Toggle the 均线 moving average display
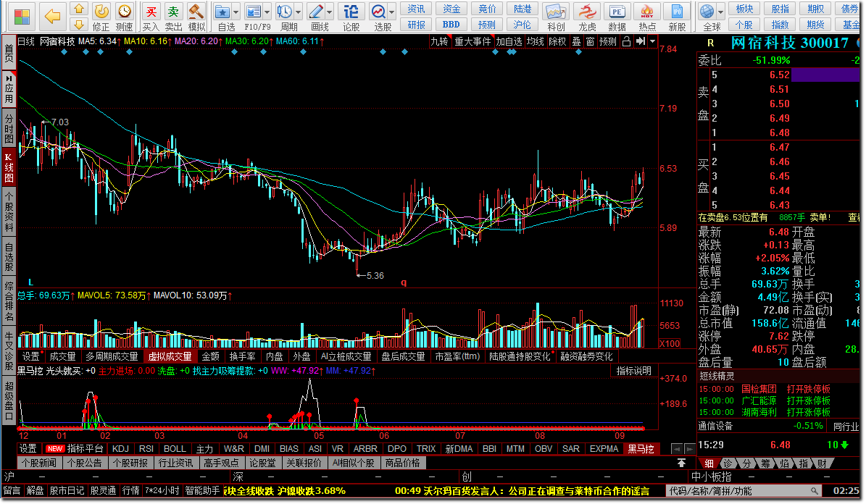Screen dimensions: 866x504 pos(535,41)
